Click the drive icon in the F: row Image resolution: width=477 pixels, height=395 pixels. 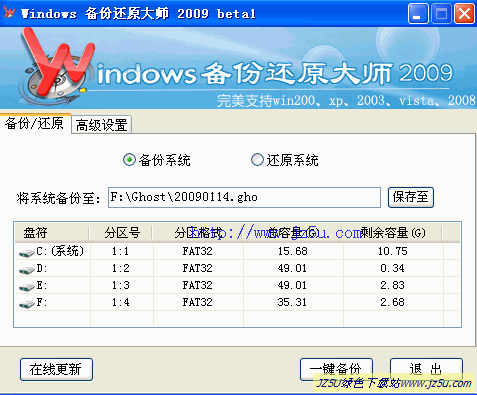coord(27,304)
